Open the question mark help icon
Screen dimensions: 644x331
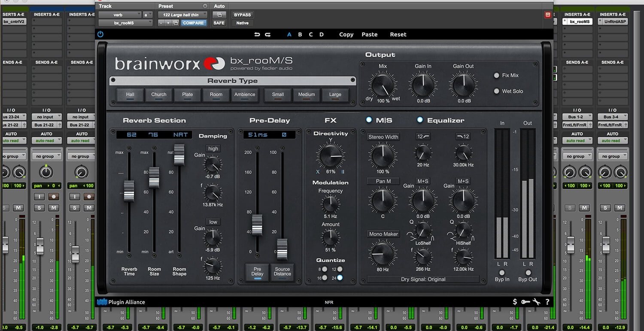pos(547,302)
